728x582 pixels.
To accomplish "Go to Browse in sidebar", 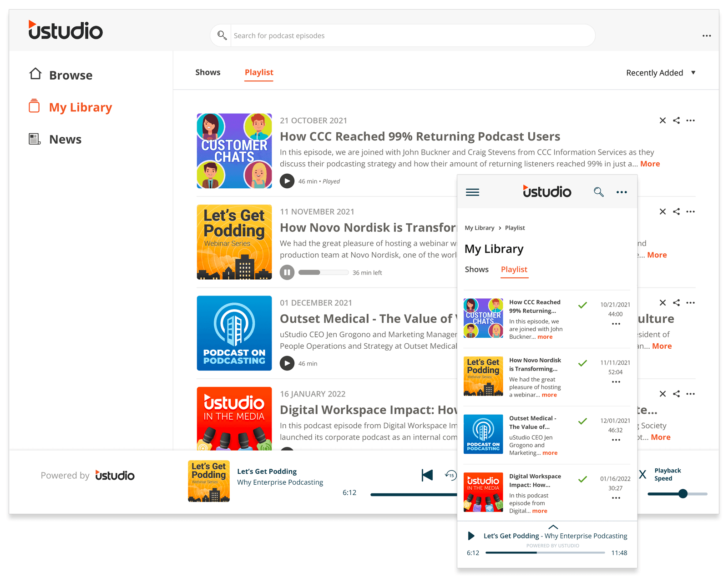I will 71,75.
